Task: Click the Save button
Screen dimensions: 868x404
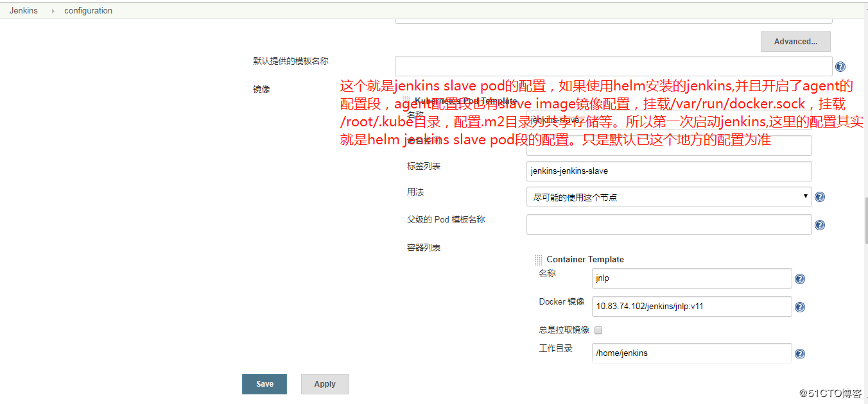Action: pyautogui.click(x=264, y=383)
